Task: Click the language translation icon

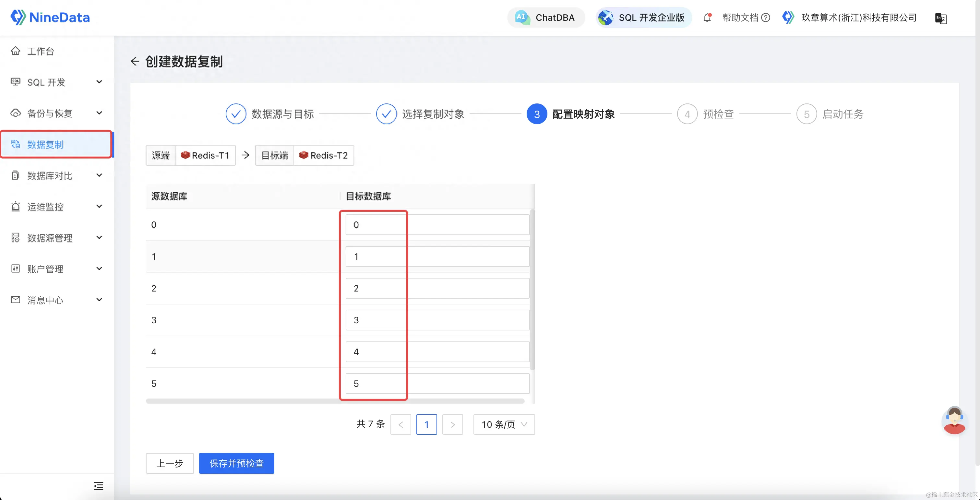Action: point(940,18)
